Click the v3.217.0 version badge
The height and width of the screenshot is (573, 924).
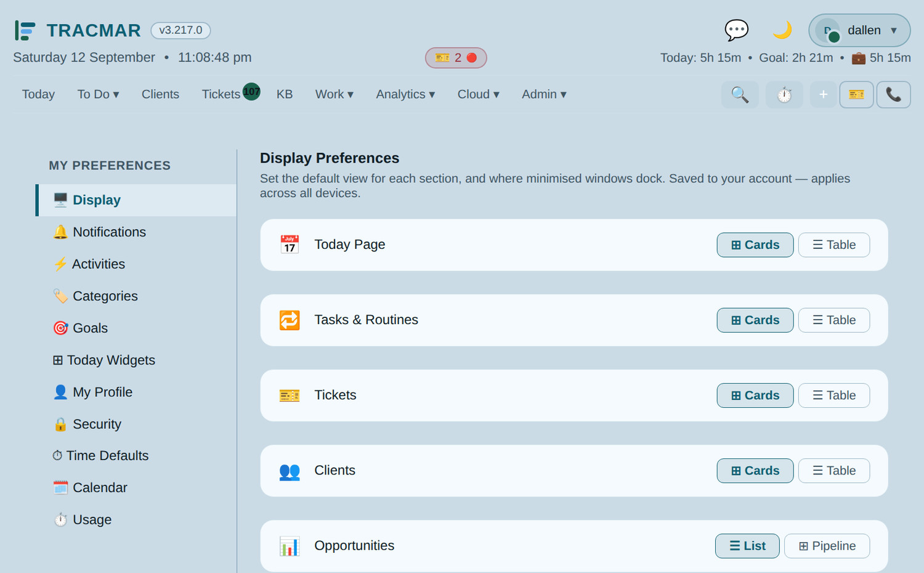[180, 30]
